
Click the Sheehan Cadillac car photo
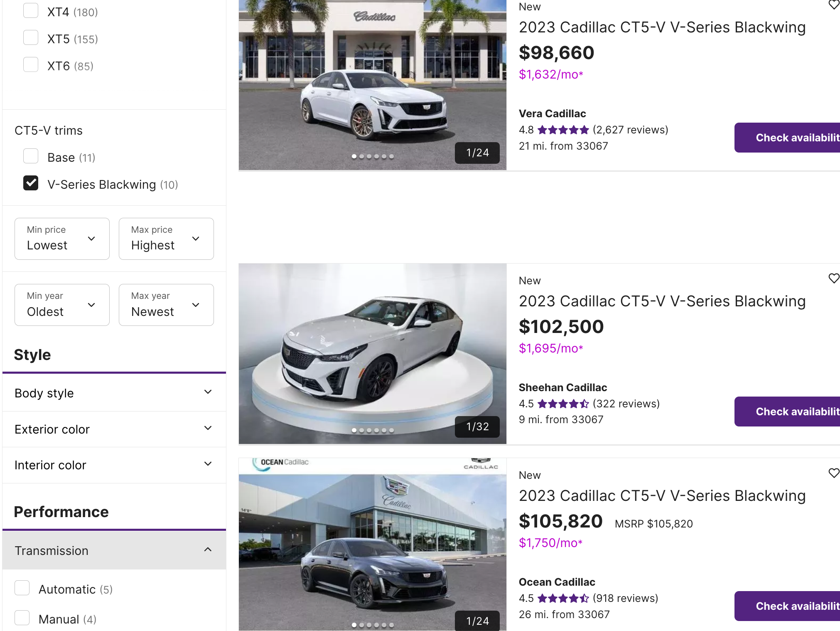(372, 353)
